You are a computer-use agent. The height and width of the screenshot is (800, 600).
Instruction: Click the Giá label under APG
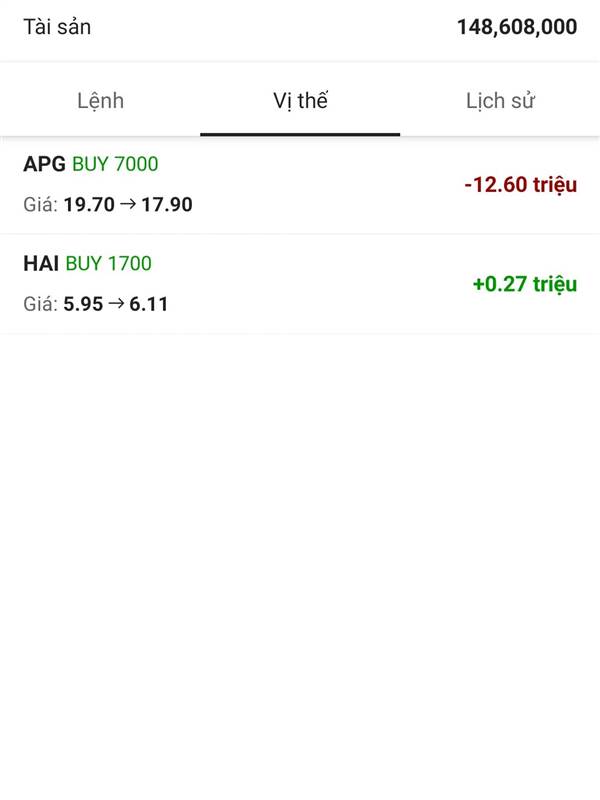tap(40, 205)
